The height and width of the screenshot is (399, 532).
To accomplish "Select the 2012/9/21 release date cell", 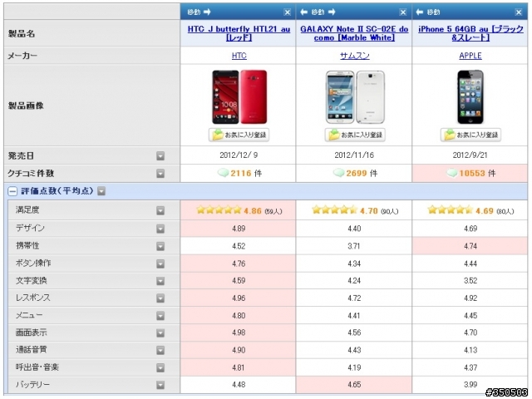I will [x=470, y=155].
